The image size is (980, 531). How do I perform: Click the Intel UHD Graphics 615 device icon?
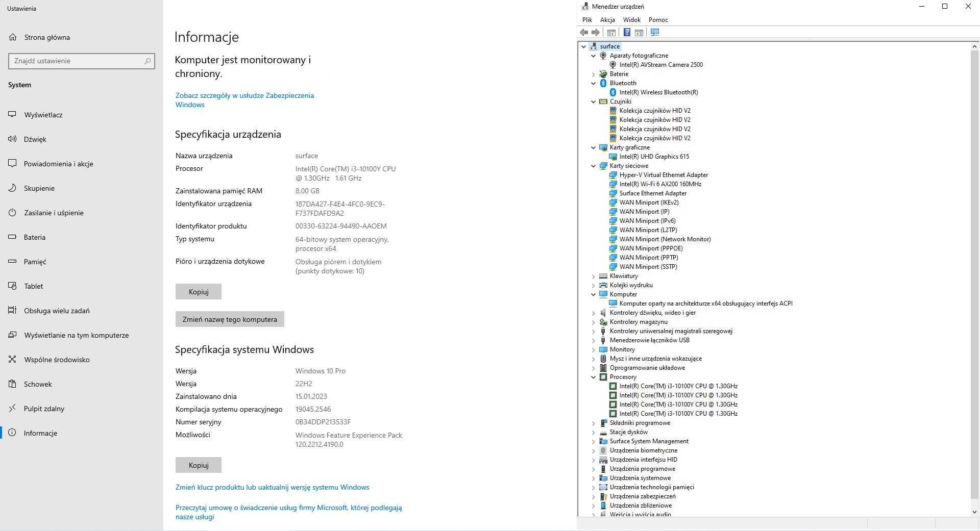tap(612, 157)
